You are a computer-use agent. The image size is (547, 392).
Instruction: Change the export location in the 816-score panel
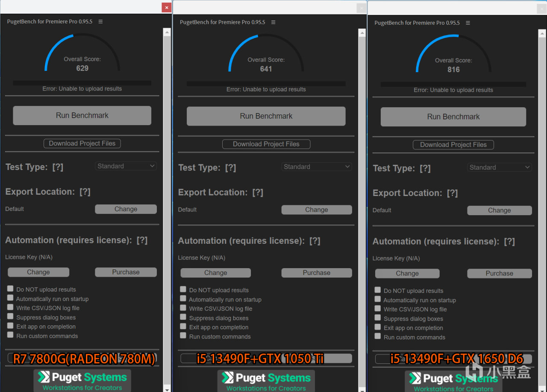point(500,211)
